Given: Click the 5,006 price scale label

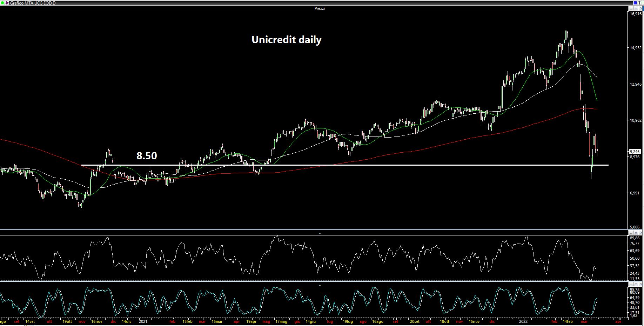Looking at the screenshot, I should pos(635,227).
